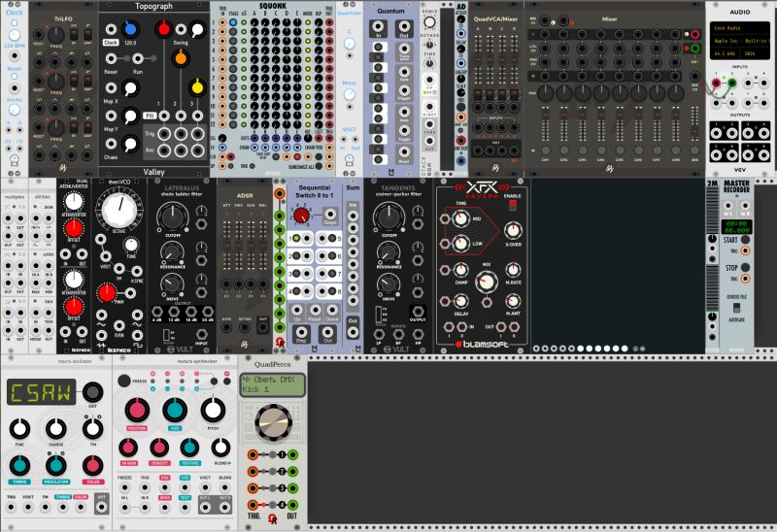The width and height of the screenshot is (777, 532).
Task: Click the Clock input jack on Topograph
Action: click(111, 29)
